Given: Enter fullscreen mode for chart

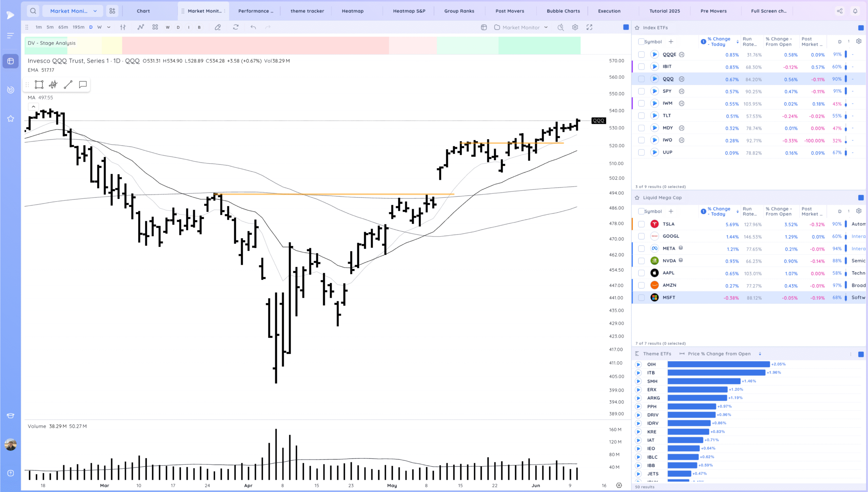Looking at the screenshot, I should coord(589,27).
